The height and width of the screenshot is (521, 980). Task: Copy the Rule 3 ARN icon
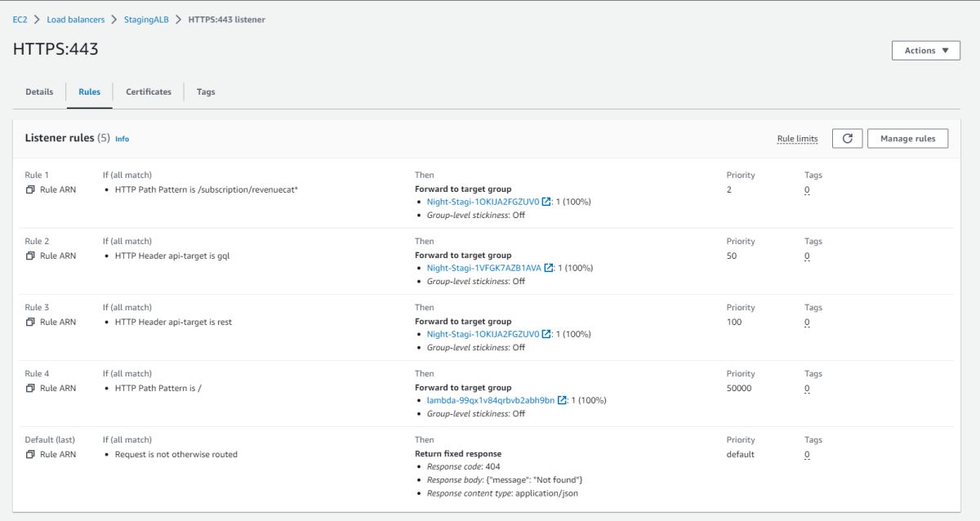click(30, 322)
